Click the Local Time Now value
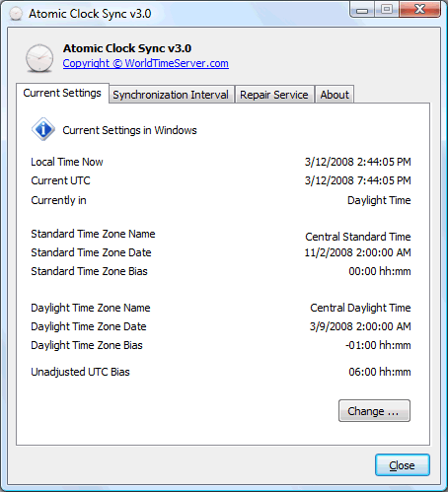Screen dimensions: 448x492 pos(358,162)
